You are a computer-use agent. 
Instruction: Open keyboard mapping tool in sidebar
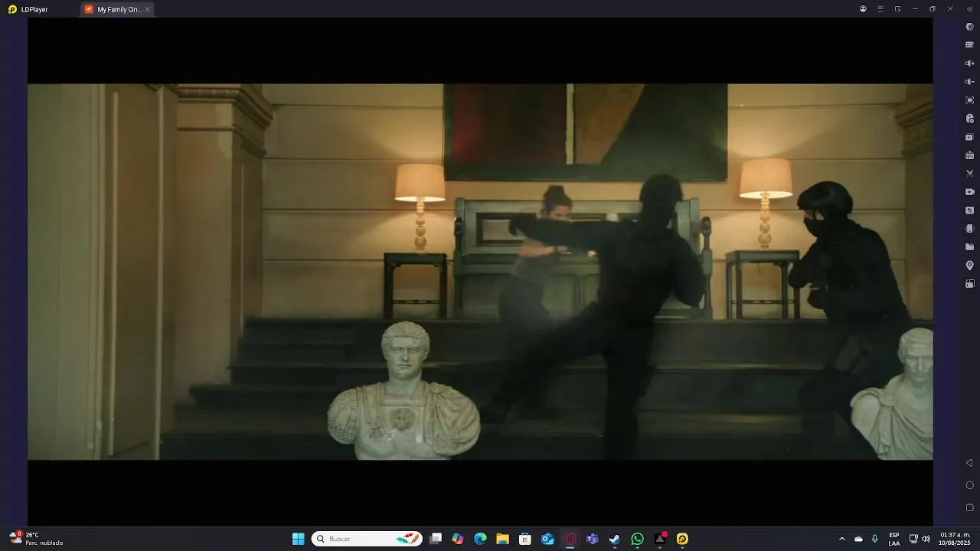pyautogui.click(x=969, y=45)
